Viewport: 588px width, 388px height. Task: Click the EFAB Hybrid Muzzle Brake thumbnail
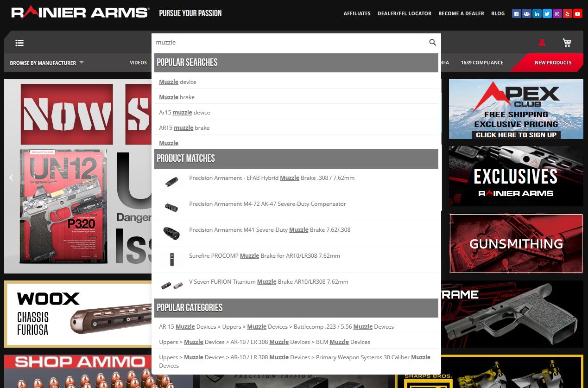click(x=171, y=182)
